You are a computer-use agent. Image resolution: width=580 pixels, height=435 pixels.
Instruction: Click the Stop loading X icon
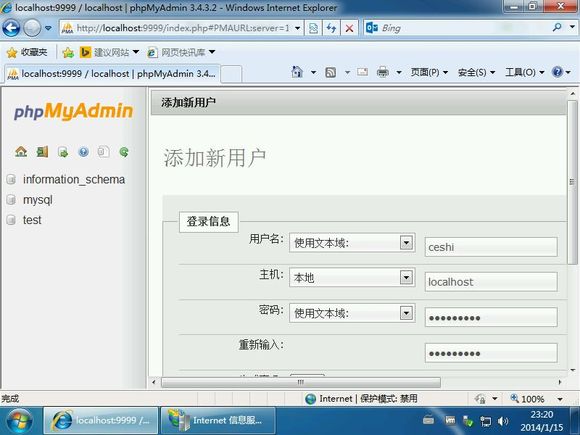click(x=349, y=28)
